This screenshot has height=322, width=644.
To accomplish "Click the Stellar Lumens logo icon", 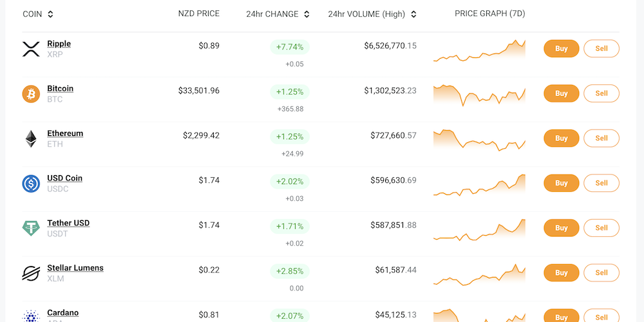I will point(31,273).
